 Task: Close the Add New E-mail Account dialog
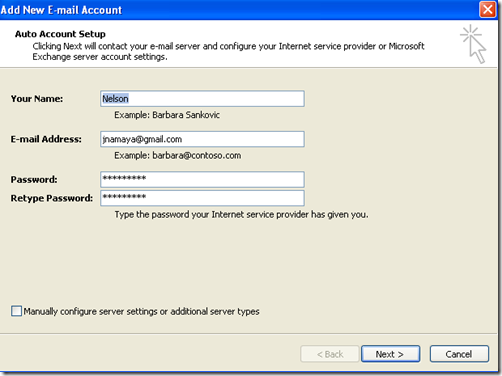click(487, 9)
